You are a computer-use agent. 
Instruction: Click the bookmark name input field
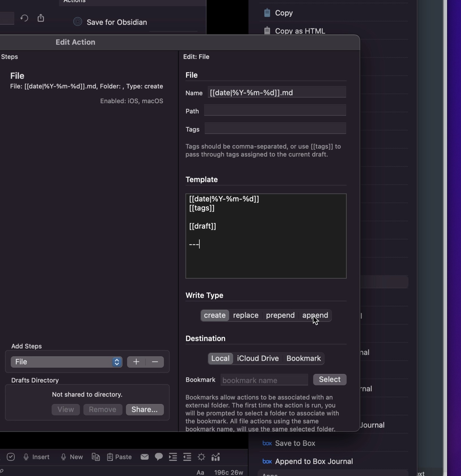(264, 380)
